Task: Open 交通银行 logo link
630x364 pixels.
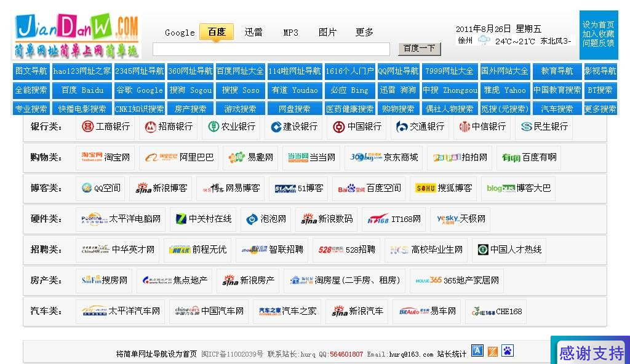Action: (402, 127)
